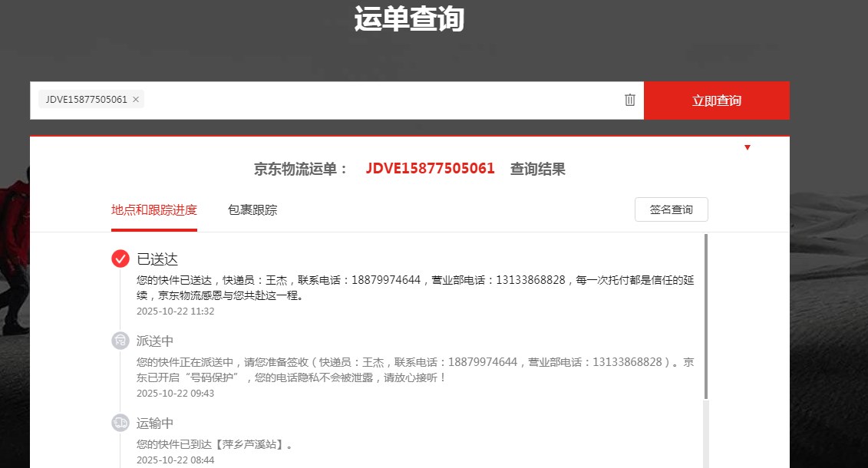Click the 签名查询 button
The height and width of the screenshot is (468, 868).
click(x=671, y=209)
